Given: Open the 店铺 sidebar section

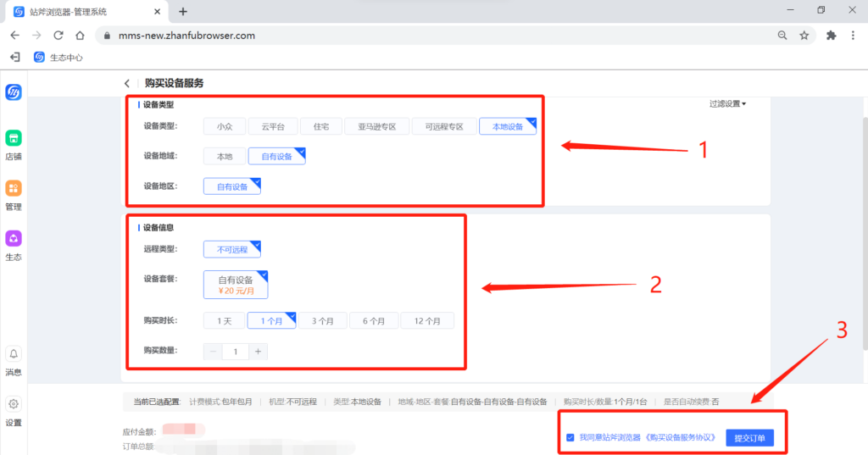Looking at the screenshot, I should [14, 146].
